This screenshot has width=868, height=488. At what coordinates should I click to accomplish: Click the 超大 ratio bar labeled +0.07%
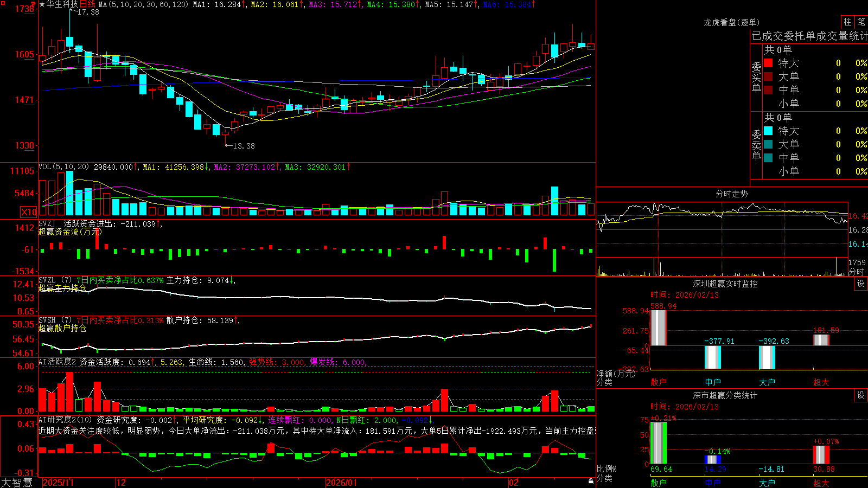(x=821, y=454)
